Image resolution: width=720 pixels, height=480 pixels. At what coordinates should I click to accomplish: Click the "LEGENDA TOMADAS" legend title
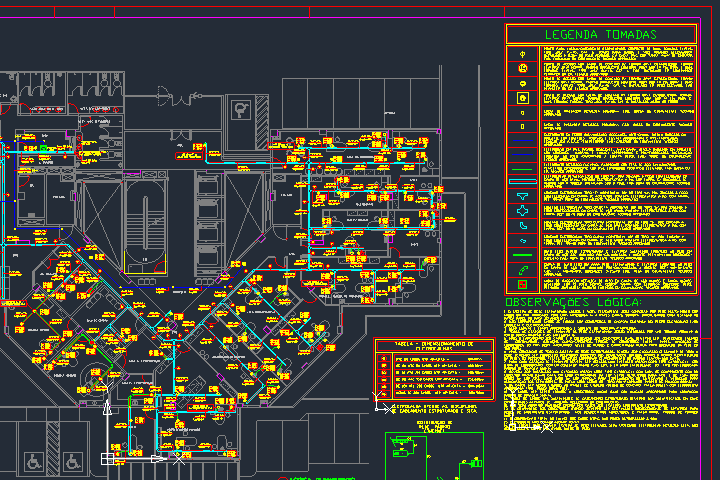[601, 35]
